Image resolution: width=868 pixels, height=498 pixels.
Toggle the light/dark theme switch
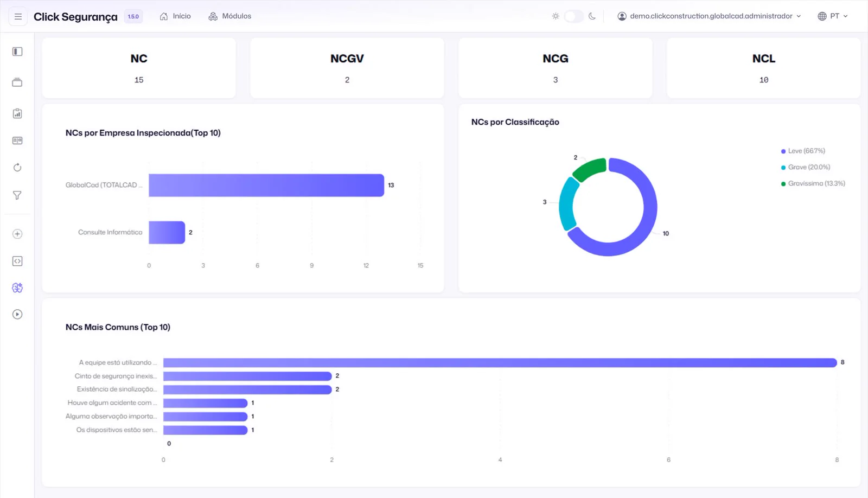coord(573,16)
